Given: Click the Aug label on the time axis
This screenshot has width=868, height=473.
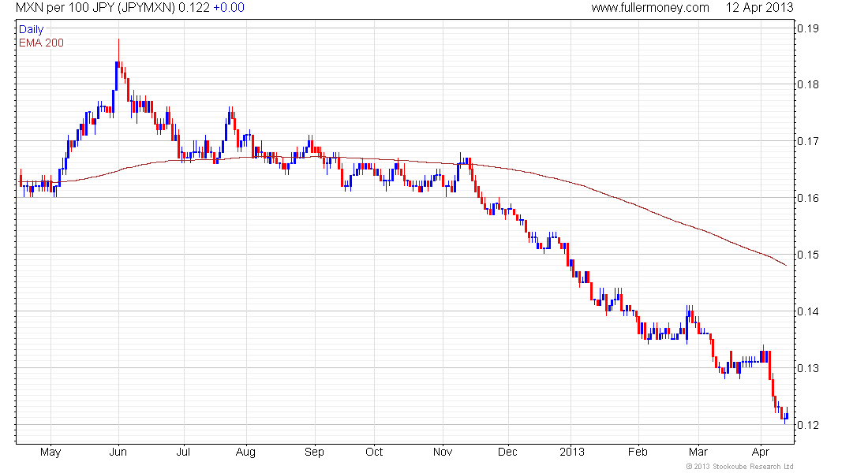Looking at the screenshot, I should 245,453.
